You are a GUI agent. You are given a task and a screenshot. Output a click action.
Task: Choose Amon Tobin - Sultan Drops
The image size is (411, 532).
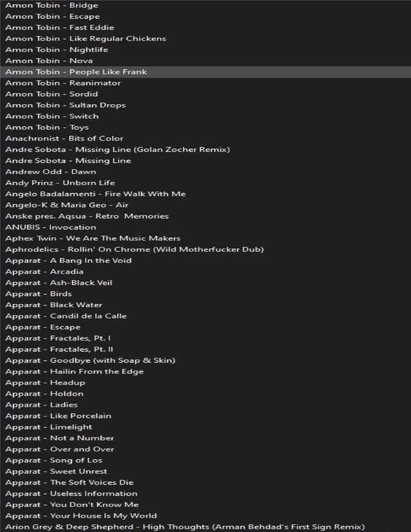tap(66, 105)
